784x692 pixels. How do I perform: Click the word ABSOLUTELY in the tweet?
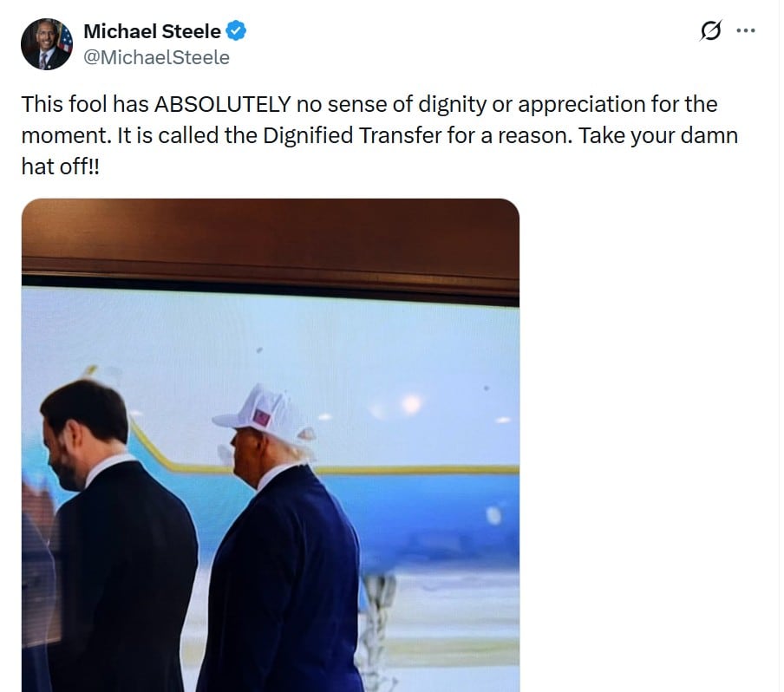click(223, 105)
